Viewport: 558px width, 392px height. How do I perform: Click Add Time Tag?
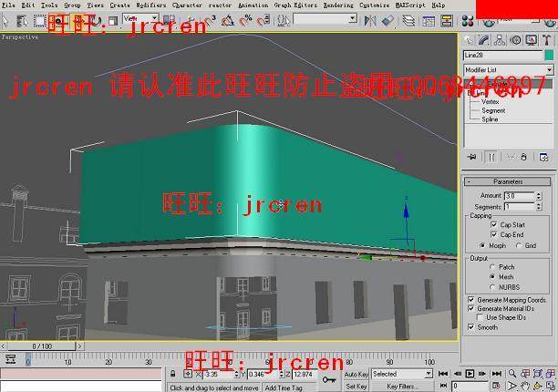click(284, 387)
